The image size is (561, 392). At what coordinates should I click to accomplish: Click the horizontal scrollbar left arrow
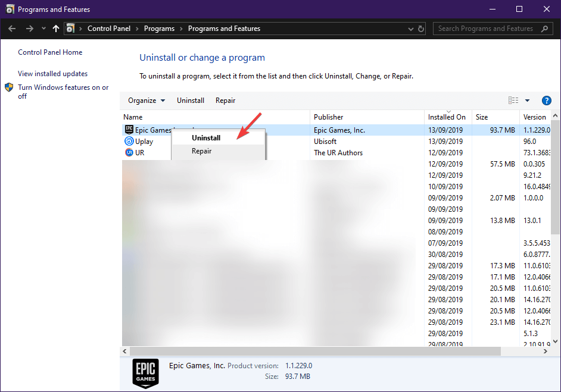point(124,352)
